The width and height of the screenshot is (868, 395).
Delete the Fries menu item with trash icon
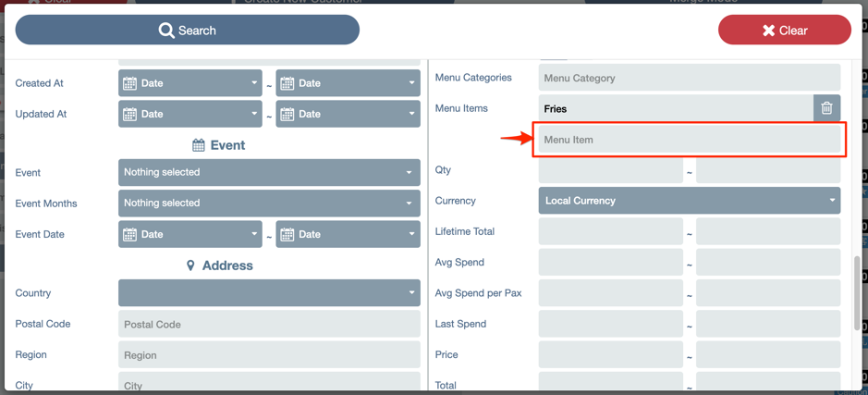[826, 108]
